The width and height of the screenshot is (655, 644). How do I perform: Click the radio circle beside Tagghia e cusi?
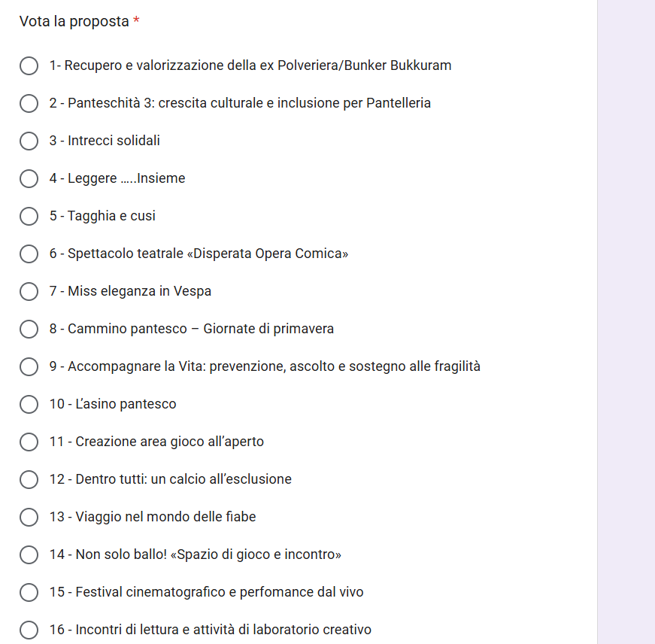29,216
